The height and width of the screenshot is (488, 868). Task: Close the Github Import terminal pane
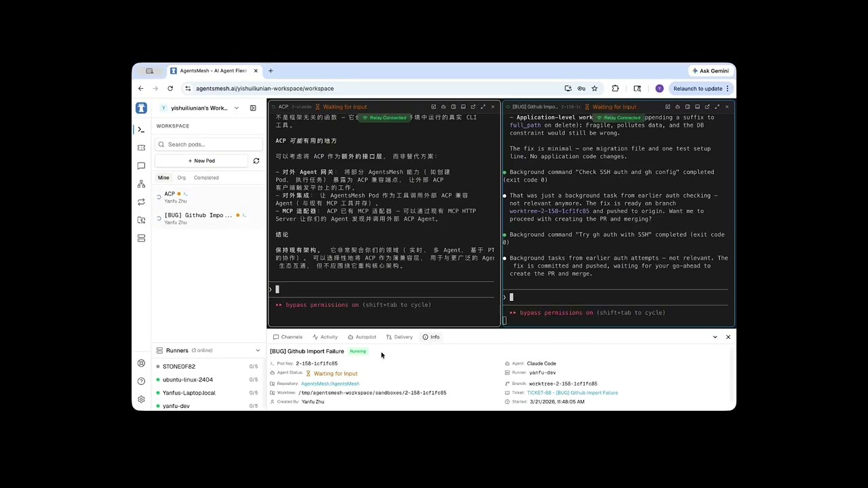(727, 106)
